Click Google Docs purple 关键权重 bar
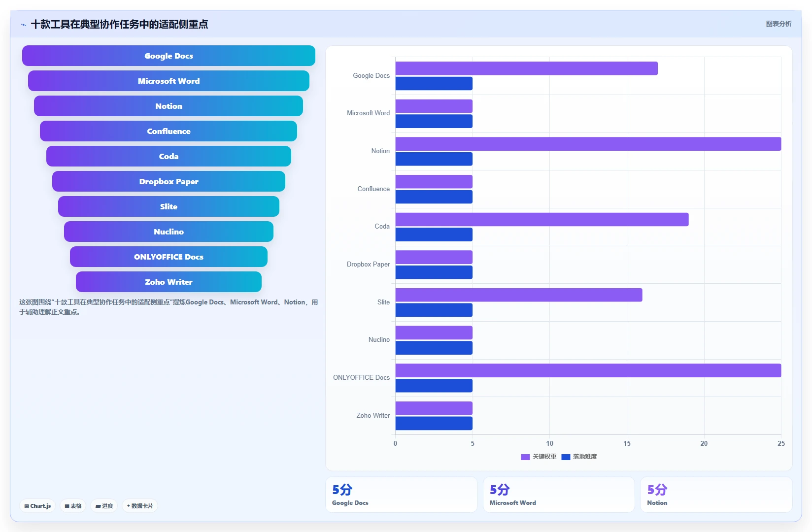 point(526,68)
